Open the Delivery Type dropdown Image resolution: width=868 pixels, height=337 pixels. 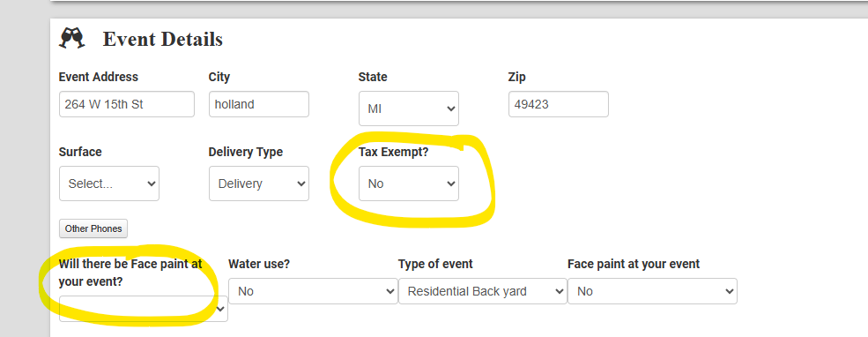(258, 183)
